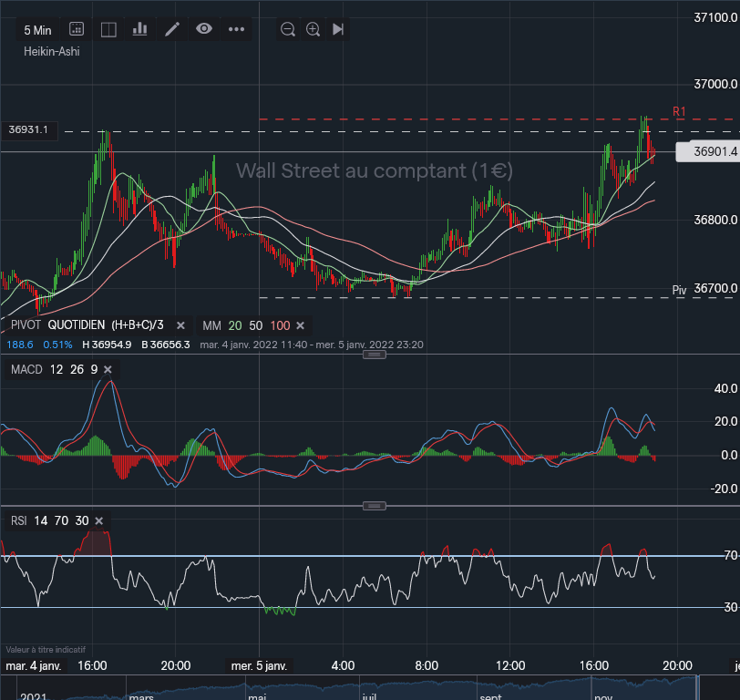Remove the MACD 12 26 9 indicator
Image resolution: width=740 pixels, height=700 pixels.
pyautogui.click(x=108, y=369)
